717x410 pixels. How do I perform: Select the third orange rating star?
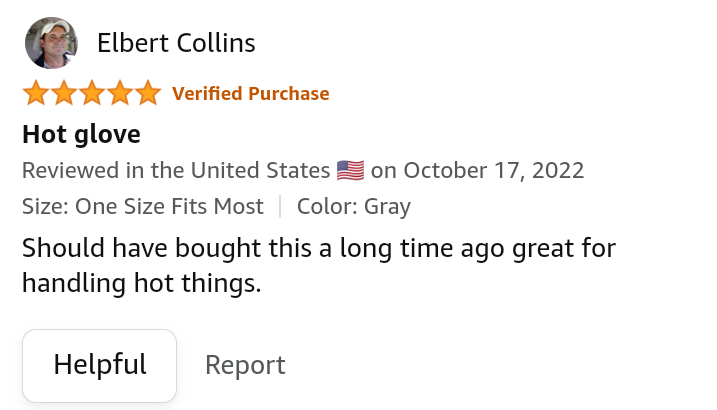click(x=92, y=94)
